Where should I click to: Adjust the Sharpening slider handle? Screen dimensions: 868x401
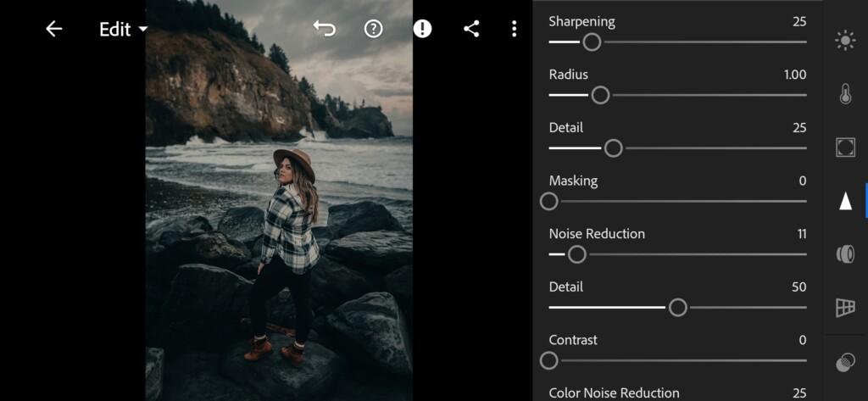[x=592, y=42]
